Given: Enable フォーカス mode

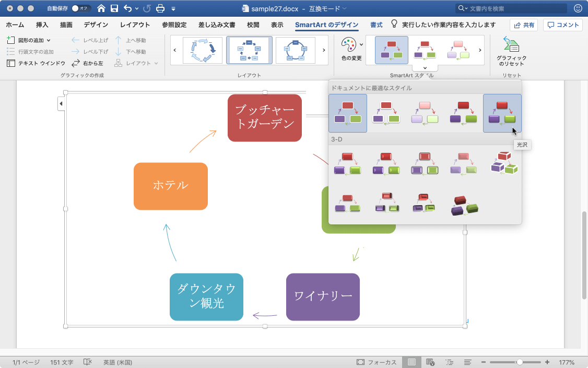Looking at the screenshot, I should click(377, 362).
